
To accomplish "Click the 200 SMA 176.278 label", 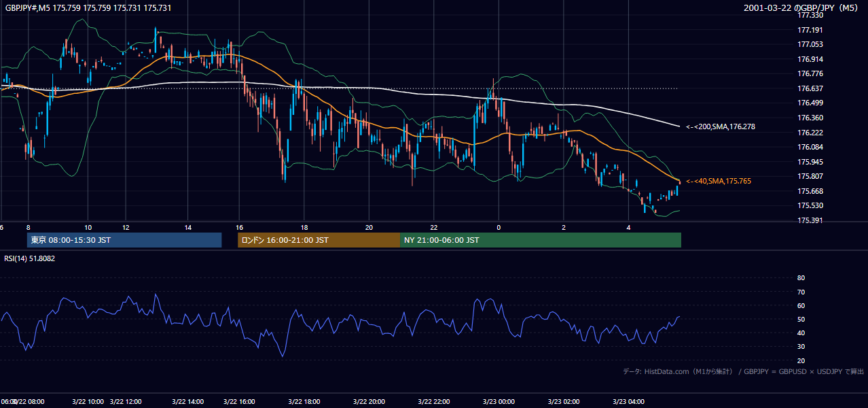I will (721, 126).
